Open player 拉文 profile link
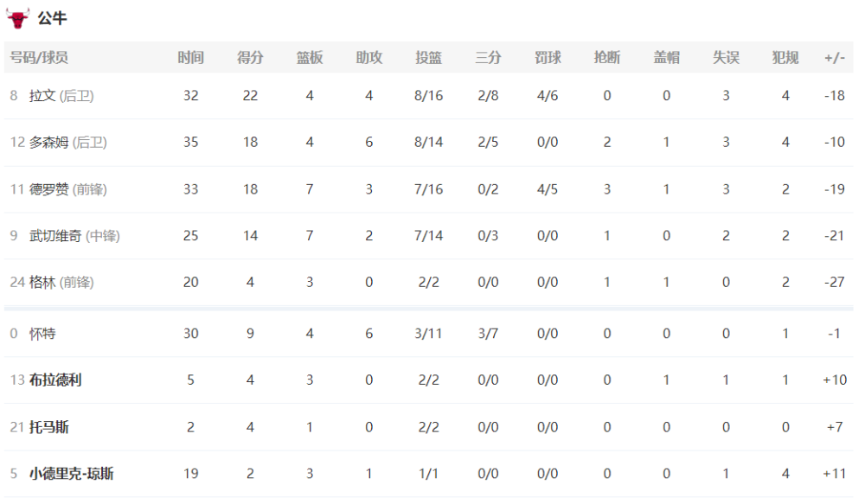 point(42,96)
